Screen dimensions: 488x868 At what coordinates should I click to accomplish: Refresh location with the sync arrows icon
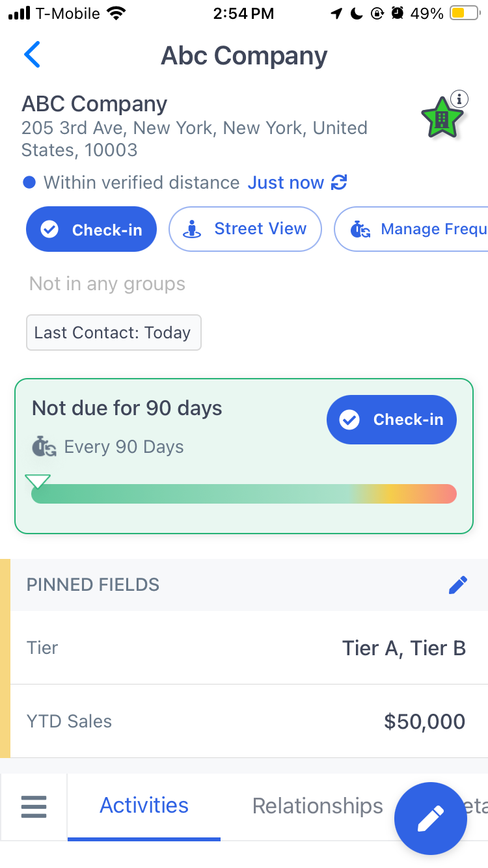(339, 183)
